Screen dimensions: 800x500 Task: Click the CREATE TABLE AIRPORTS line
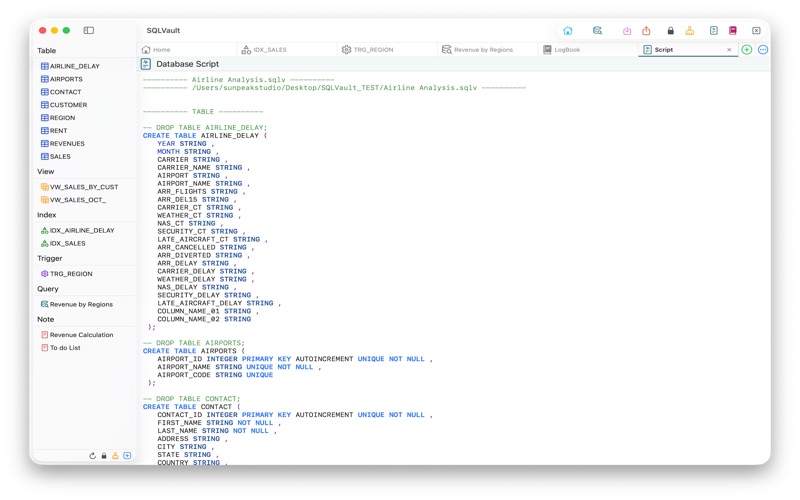coord(194,351)
